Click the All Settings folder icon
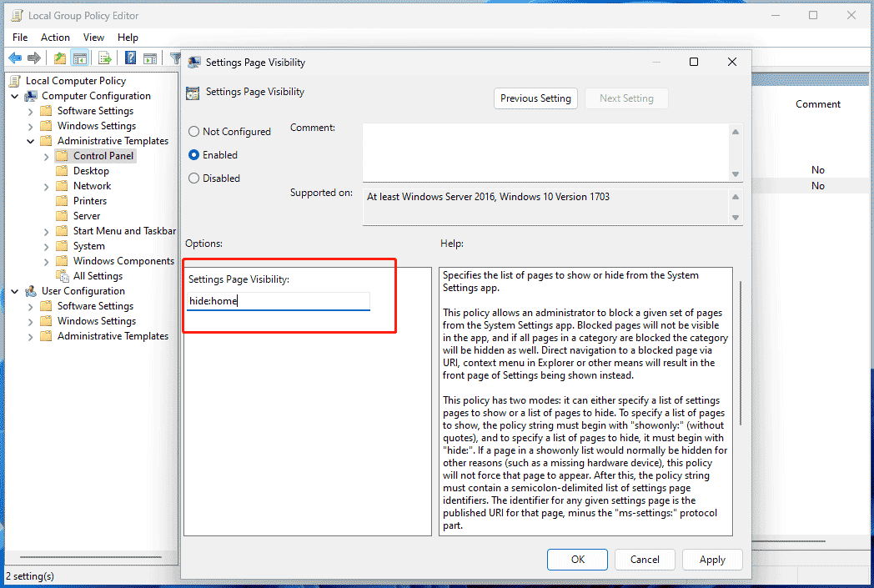Viewport: 874px width, 588px height. click(x=63, y=276)
